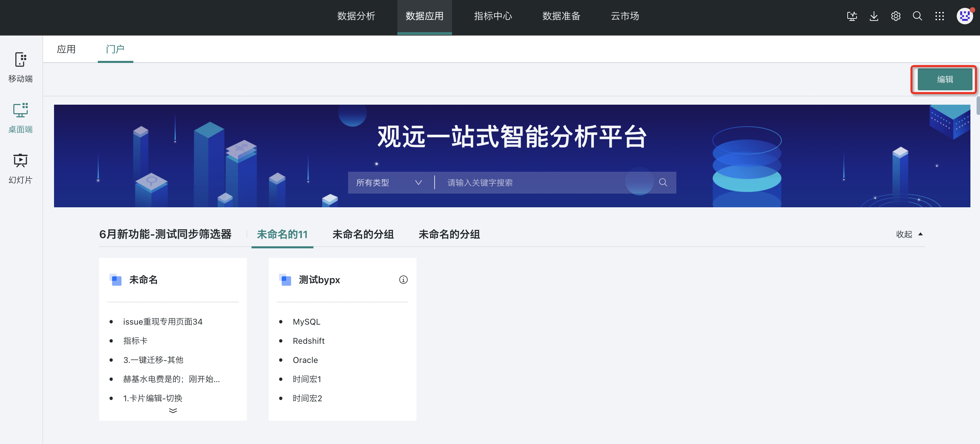Open the apps grid icon
The height and width of the screenshot is (444, 980).
[939, 16]
